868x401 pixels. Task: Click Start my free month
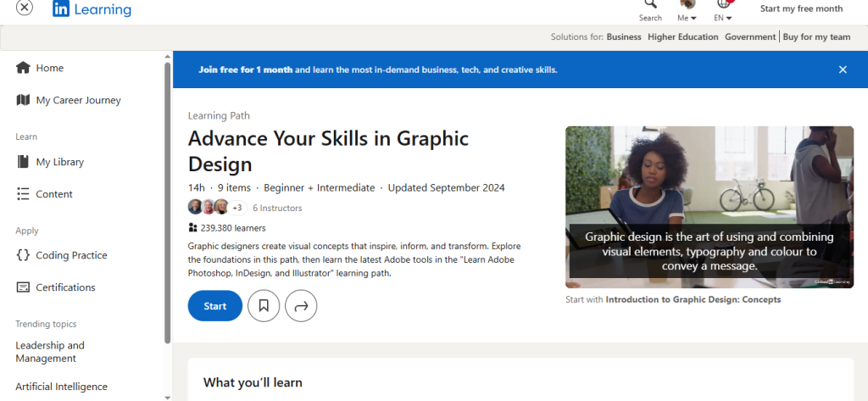(x=801, y=8)
